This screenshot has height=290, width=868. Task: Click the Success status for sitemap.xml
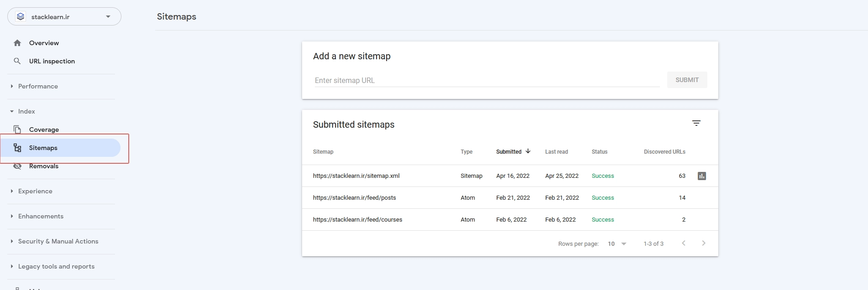pyautogui.click(x=603, y=176)
